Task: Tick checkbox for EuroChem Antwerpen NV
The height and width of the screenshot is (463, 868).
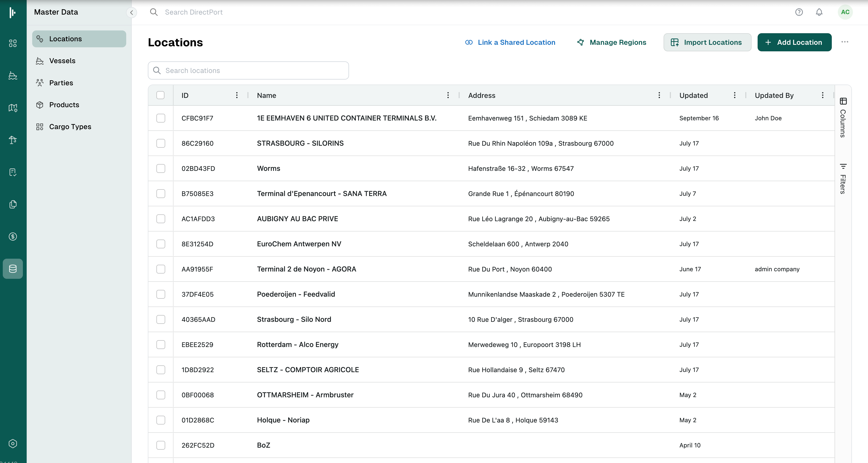Action: click(161, 244)
